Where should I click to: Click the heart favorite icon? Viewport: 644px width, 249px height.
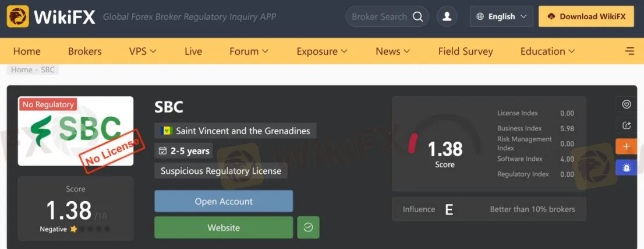(627, 104)
